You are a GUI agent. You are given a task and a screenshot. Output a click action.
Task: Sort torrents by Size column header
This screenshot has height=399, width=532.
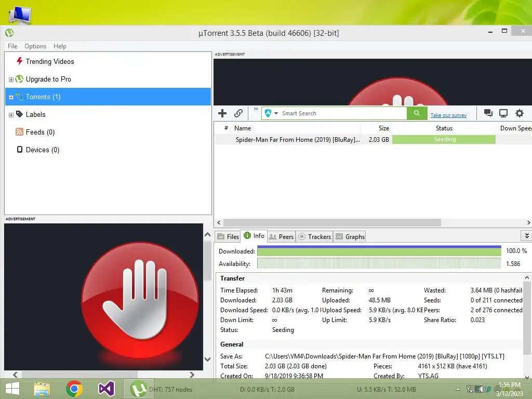(377, 128)
